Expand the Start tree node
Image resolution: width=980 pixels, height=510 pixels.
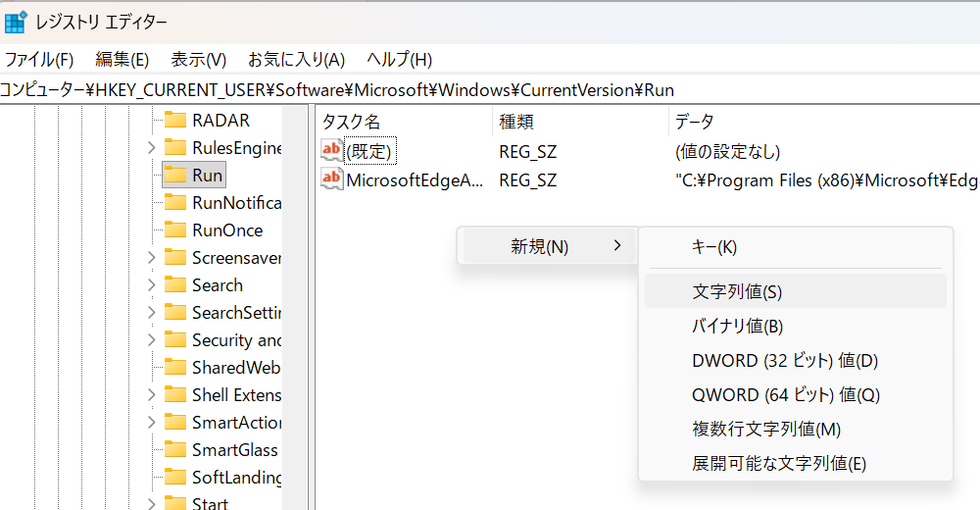pyautogui.click(x=151, y=503)
